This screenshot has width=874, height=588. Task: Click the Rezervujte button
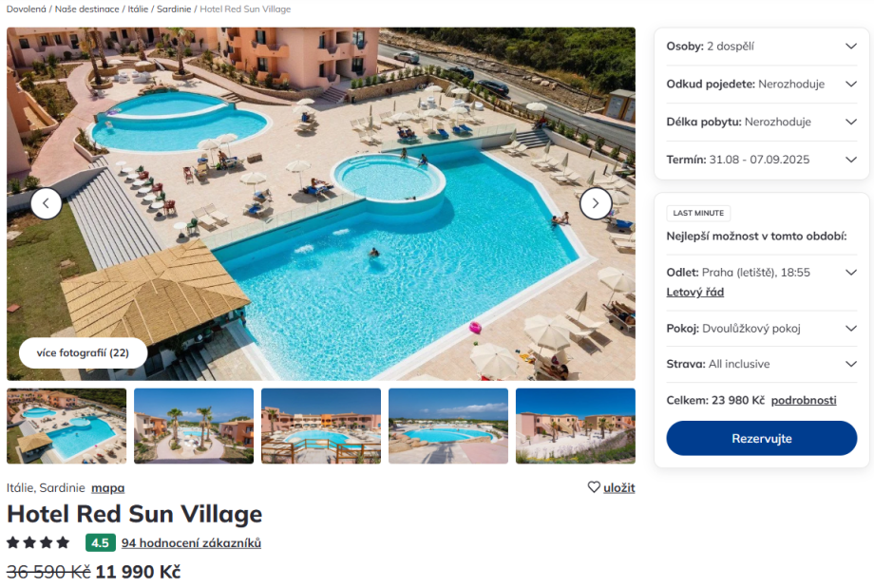761,438
